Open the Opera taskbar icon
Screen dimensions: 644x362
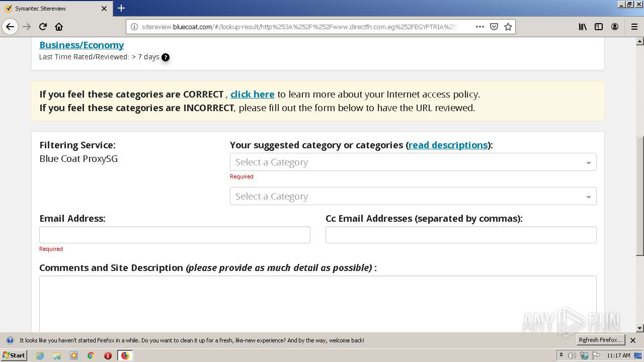[108, 355]
